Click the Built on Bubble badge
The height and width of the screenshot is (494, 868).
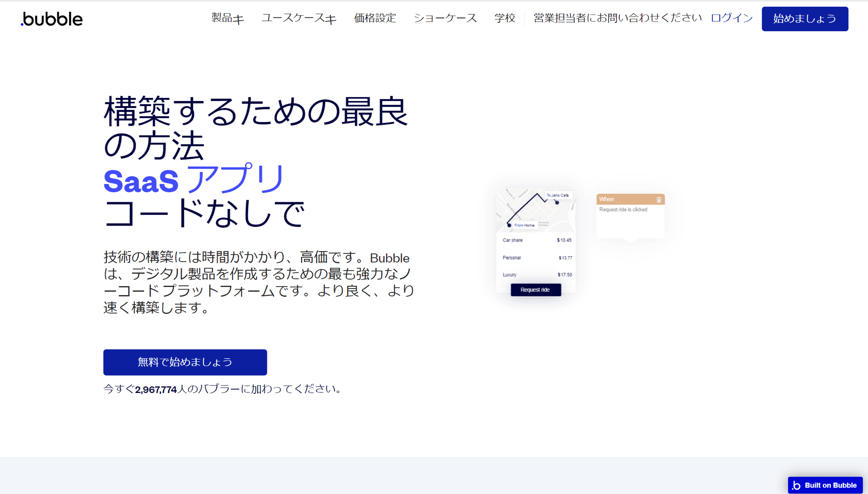825,485
